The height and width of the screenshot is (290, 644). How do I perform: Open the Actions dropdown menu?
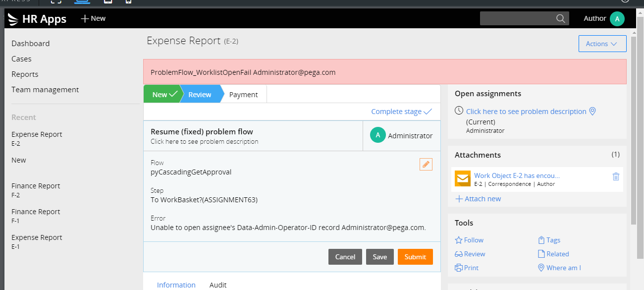[602, 44]
